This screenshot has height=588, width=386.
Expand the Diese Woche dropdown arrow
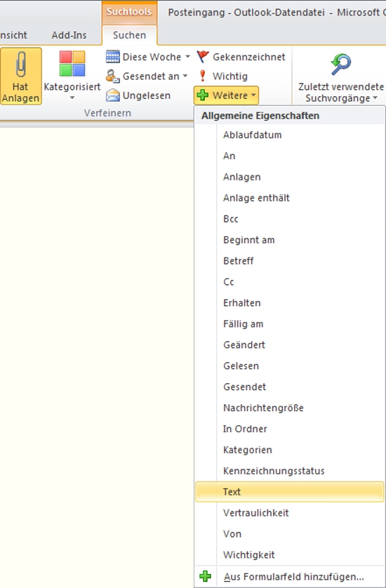187,57
